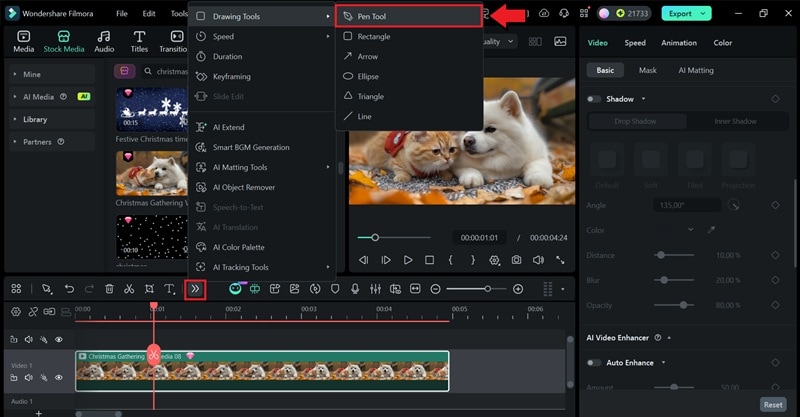Switch to the Animation tab

pos(679,43)
